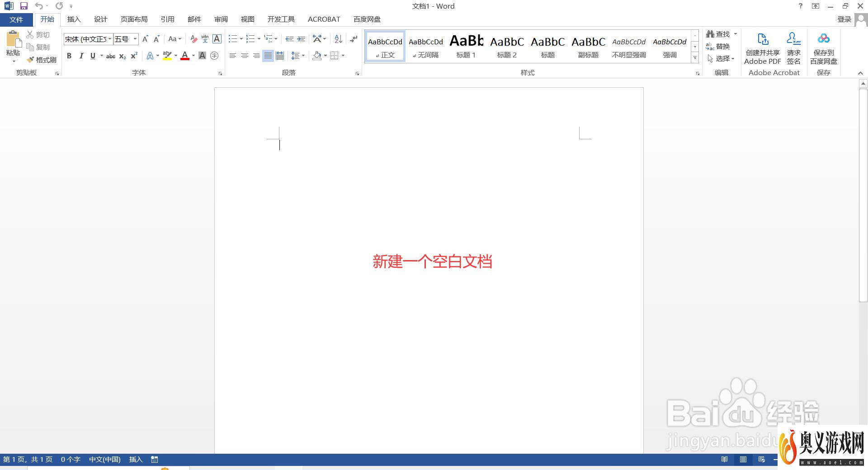This screenshot has height=470, width=868.
Task: Apply the Heading 1 (标题 1) style
Action: click(466, 47)
